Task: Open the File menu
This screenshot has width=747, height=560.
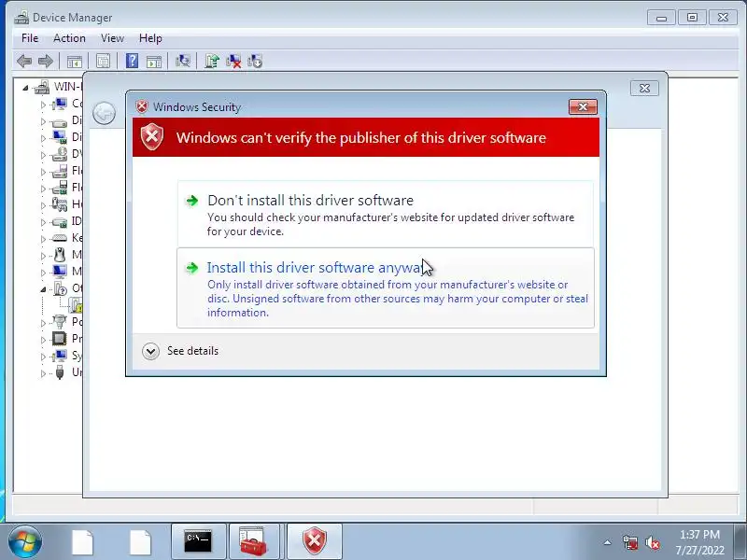Action: [x=30, y=38]
